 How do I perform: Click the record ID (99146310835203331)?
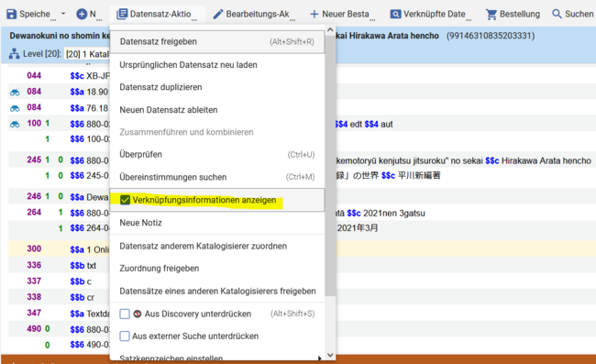point(491,36)
